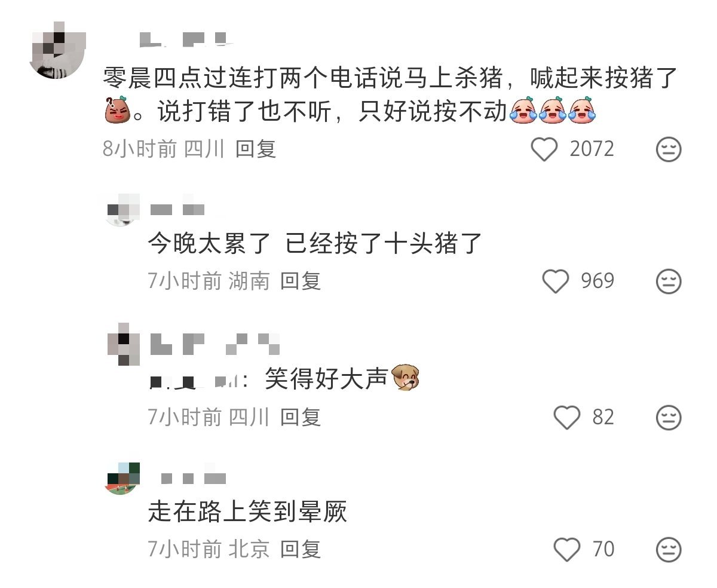Like the comment with 2072 likes
This screenshot has height=588, width=717.
pyautogui.click(x=544, y=149)
